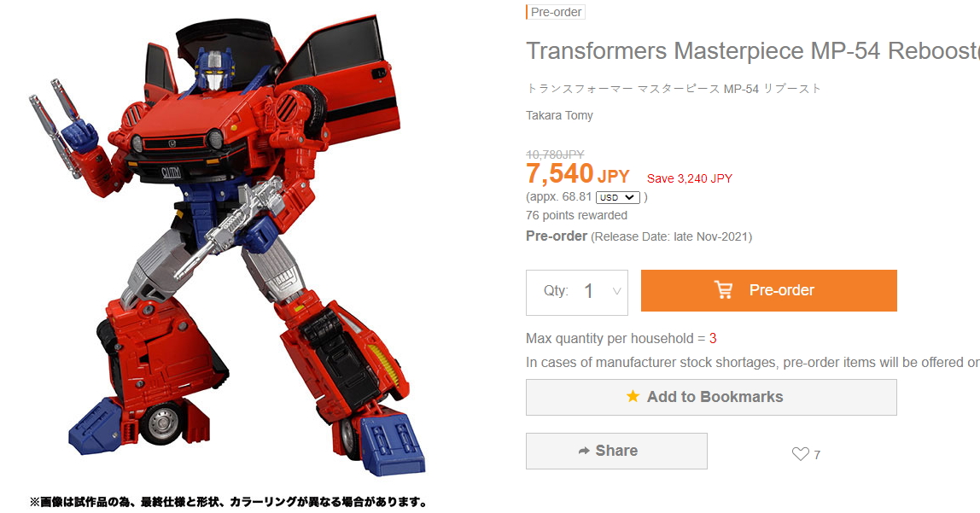Click the share arrow icon
The height and width of the screenshot is (513, 980).
coord(584,451)
